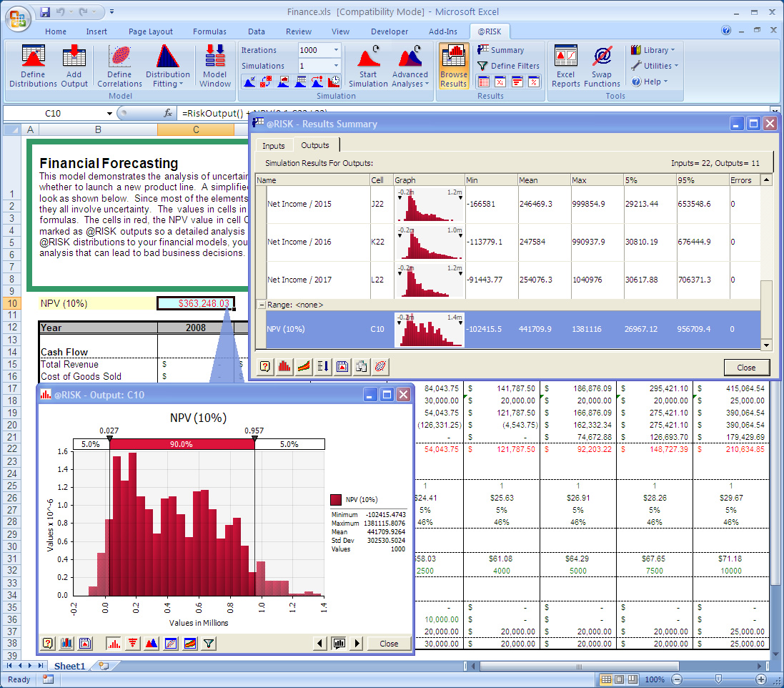Collapse the 'Range: <none>' group
The image size is (784, 688).
coord(262,305)
